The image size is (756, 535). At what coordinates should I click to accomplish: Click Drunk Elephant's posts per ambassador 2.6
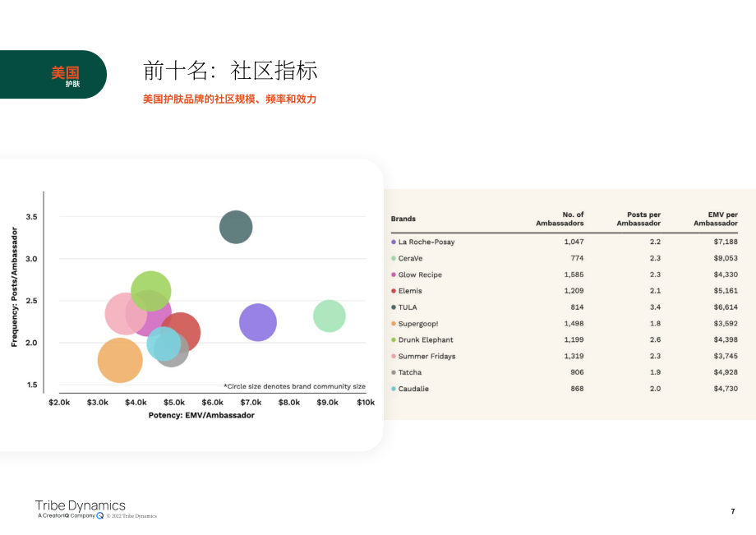655,339
